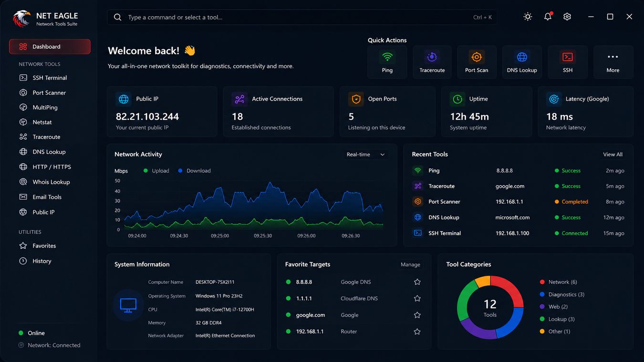Toggle the Download series in chart legend

[x=194, y=171]
